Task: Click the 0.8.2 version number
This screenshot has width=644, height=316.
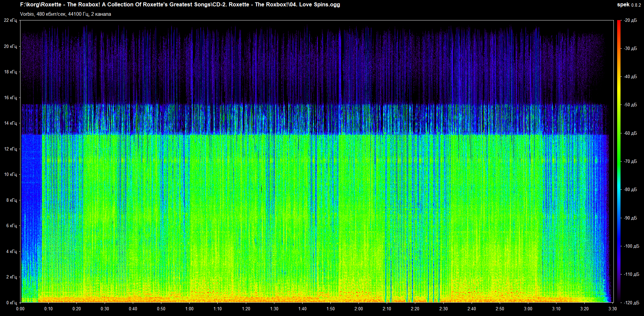Action: tap(636, 5)
